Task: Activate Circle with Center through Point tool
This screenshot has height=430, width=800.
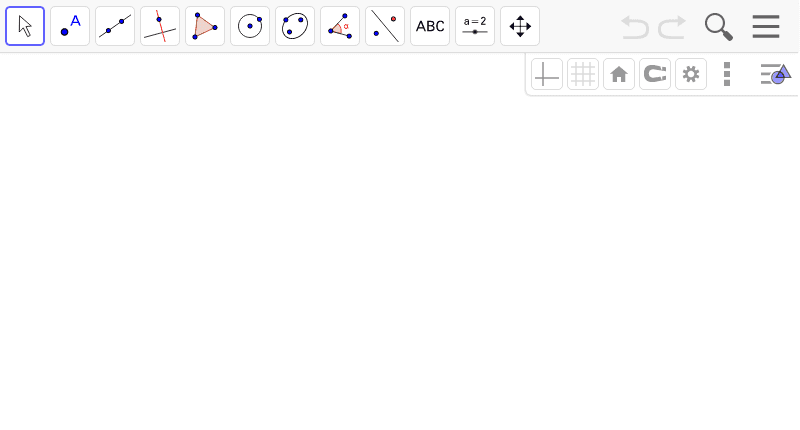Action: 250,26
